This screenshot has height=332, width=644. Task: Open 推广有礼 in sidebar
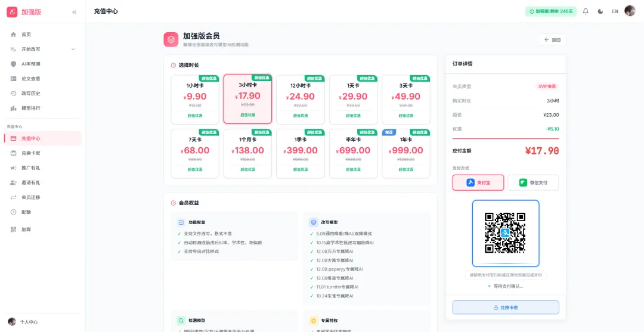point(43,168)
